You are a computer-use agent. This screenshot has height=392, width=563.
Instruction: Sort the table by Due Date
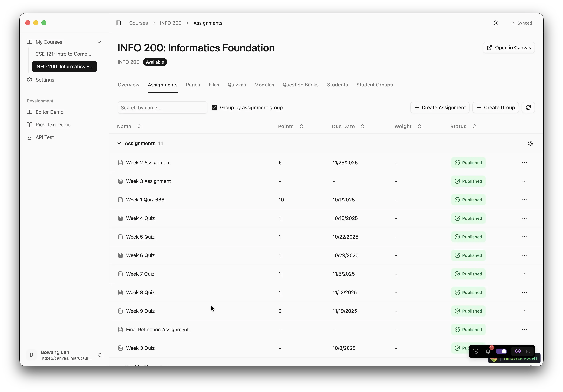click(x=362, y=126)
